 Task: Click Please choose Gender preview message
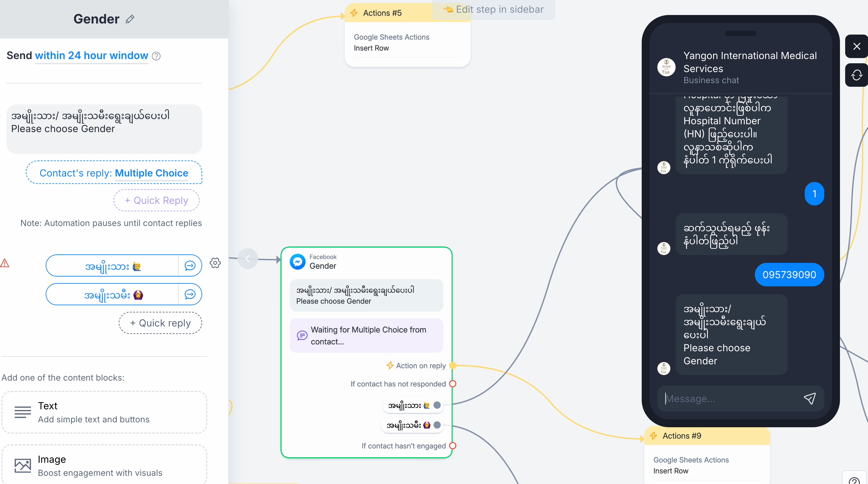pos(731,335)
